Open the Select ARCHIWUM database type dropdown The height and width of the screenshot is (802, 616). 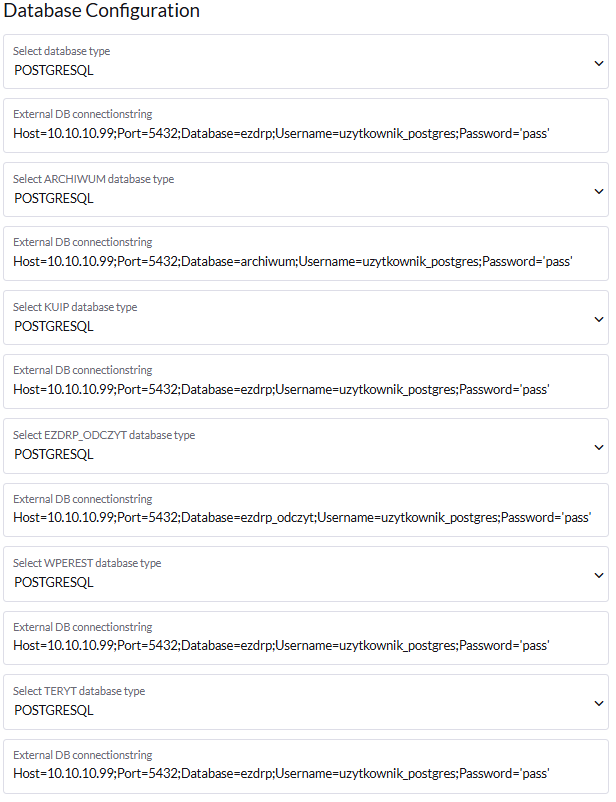[300, 190]
